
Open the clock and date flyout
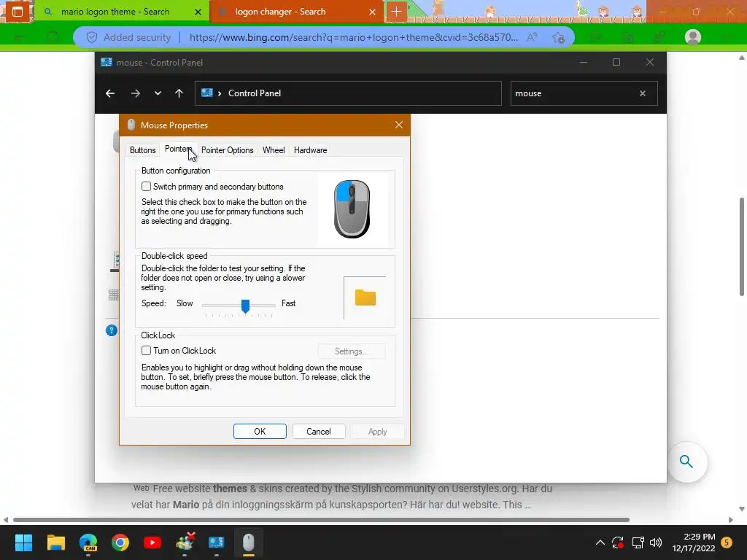(694, 542)
